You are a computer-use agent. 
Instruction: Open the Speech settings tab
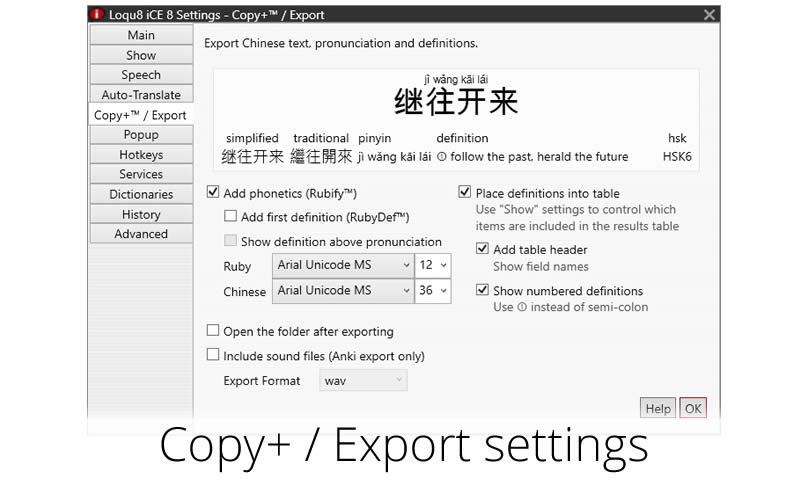coord(141,75)
